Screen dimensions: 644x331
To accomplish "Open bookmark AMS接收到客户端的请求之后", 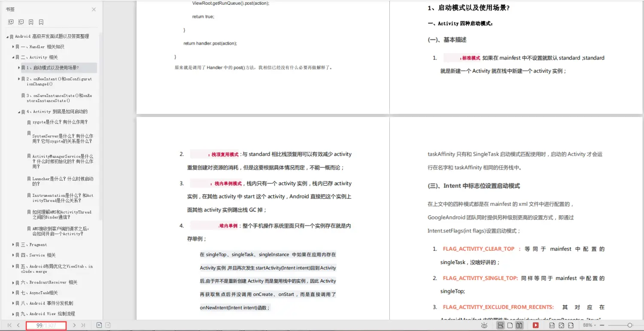I will point(61,231).
